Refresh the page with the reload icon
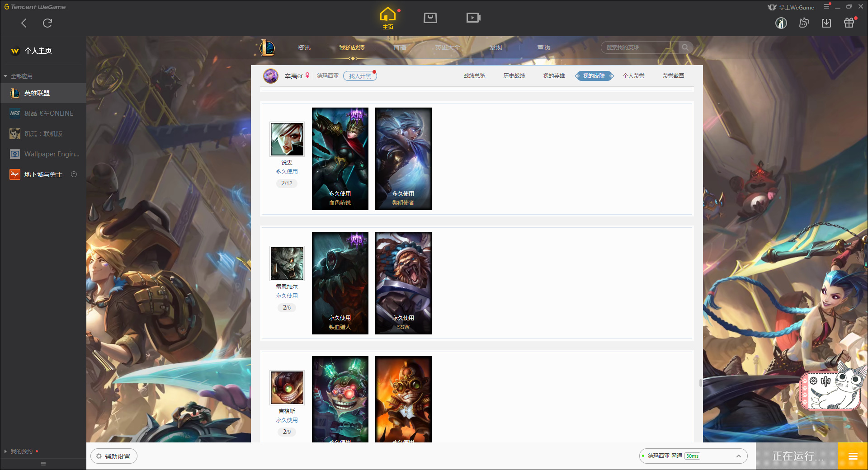 click(47, 23)
